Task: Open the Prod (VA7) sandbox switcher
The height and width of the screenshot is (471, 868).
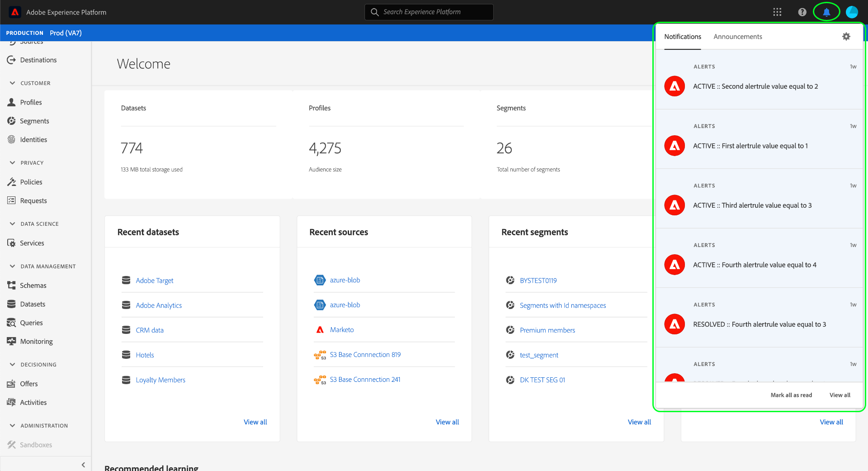Action: pyautogui.click(x=66, y=33)
